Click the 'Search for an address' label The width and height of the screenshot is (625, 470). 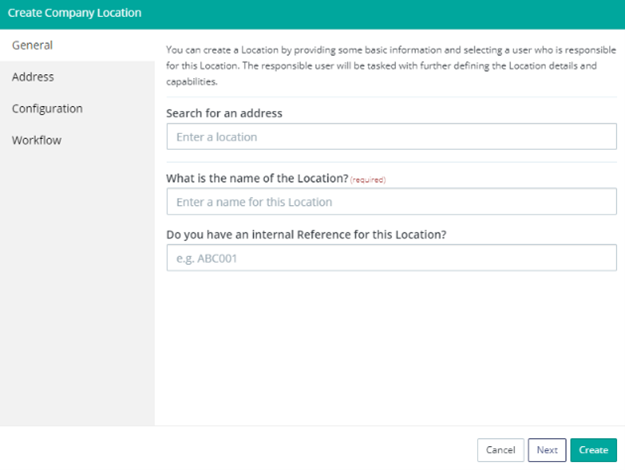pyautogui.click(x=224, y=114)
